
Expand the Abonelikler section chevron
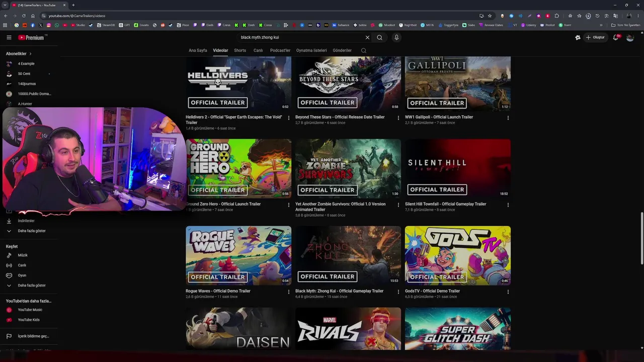pos(30,54)
